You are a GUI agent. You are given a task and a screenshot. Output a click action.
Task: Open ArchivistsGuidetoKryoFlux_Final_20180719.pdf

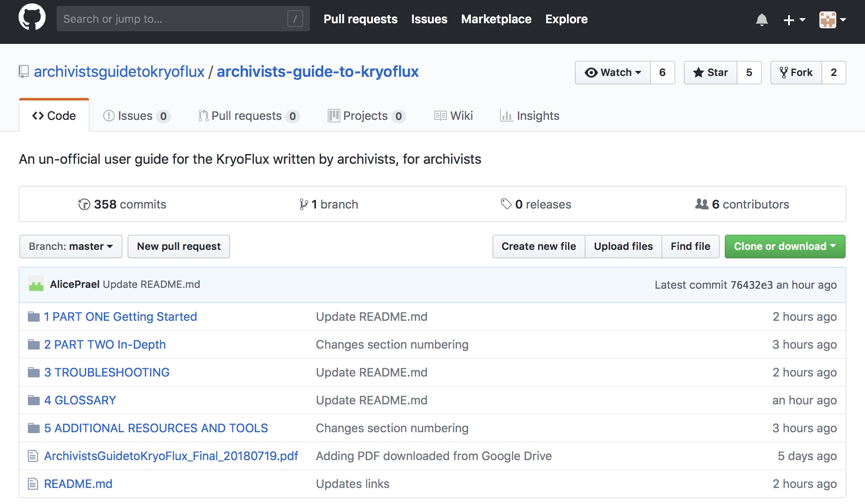(x=171, y=456)
